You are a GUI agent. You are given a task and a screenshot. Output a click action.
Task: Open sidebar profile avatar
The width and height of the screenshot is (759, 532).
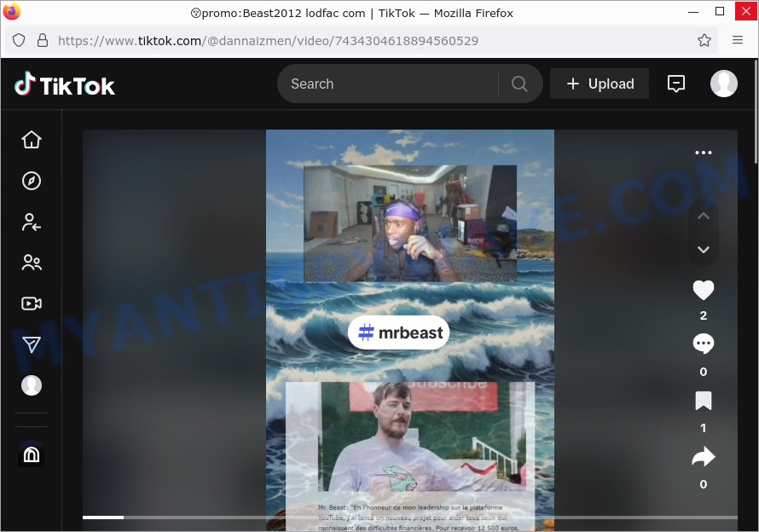tap(32, 385)
